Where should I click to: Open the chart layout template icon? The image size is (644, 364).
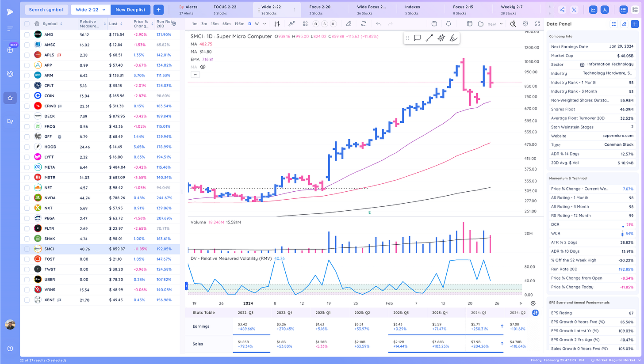point(469,24)
